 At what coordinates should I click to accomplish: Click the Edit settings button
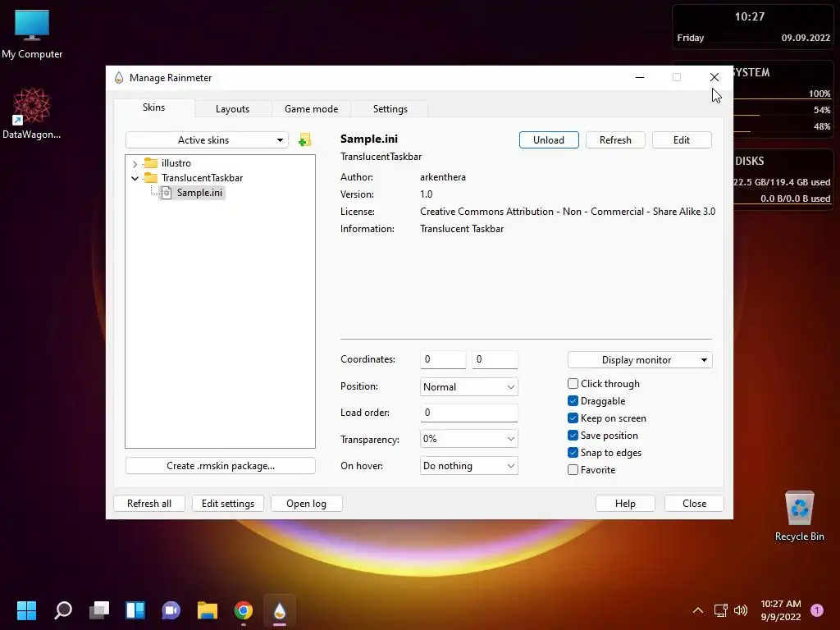coord(228,503)
